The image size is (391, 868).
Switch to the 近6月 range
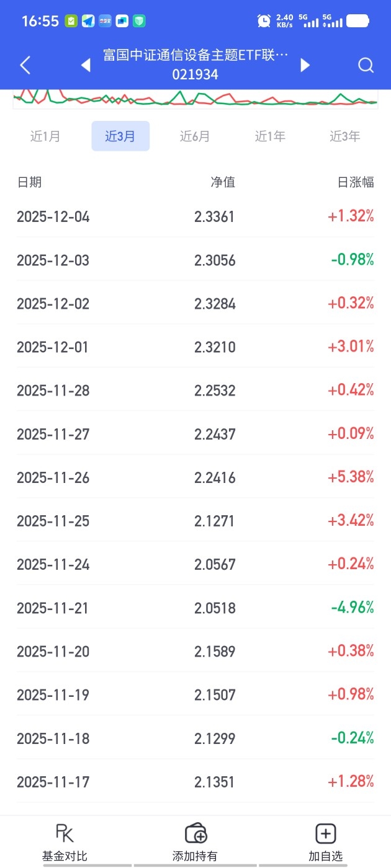tap(195, 136)
